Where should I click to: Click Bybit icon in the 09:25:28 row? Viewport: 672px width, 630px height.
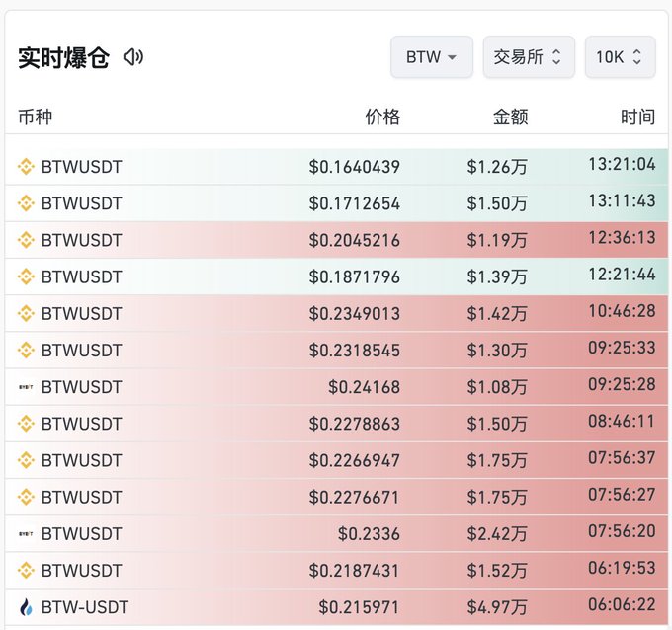26,387
